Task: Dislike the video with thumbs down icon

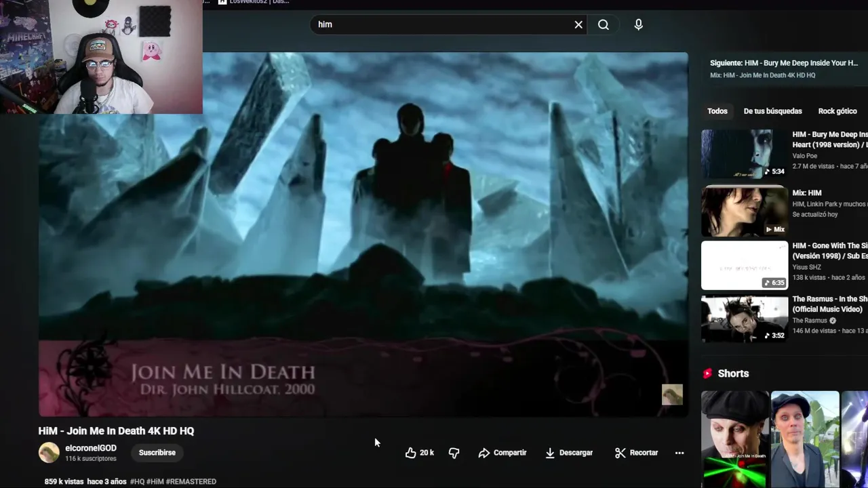Action: pyautogui.click(x=454, y=453)
